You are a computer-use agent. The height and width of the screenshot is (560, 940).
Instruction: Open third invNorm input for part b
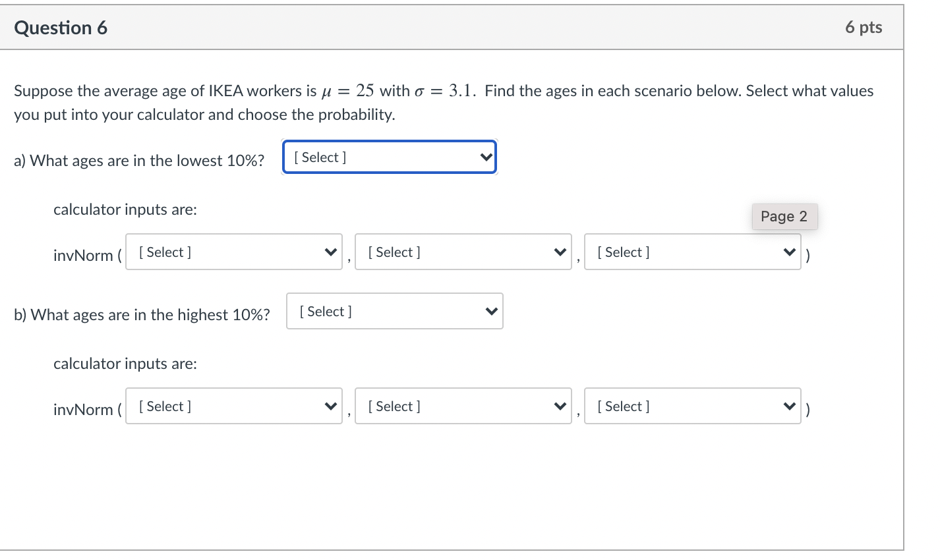coord(692,406)
